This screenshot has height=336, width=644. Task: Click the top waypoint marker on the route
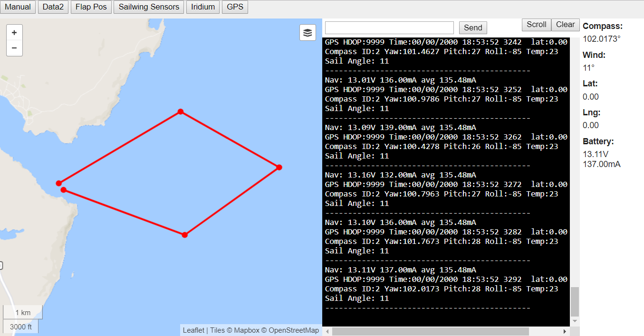point(181,112)
